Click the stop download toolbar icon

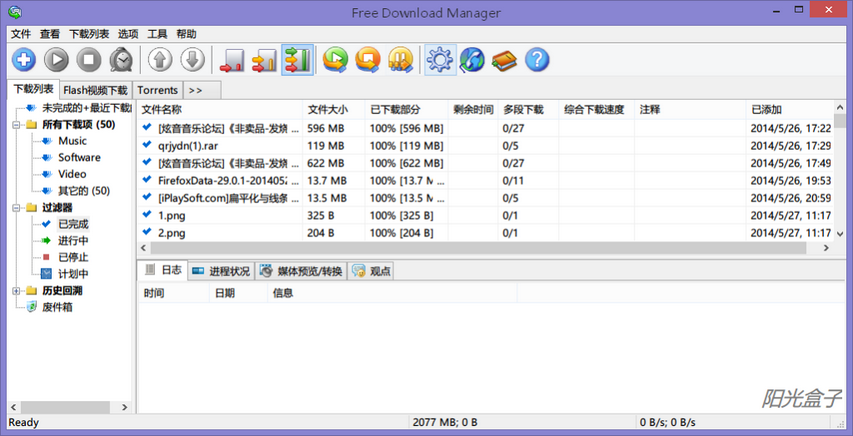click(x=89, y=60)
